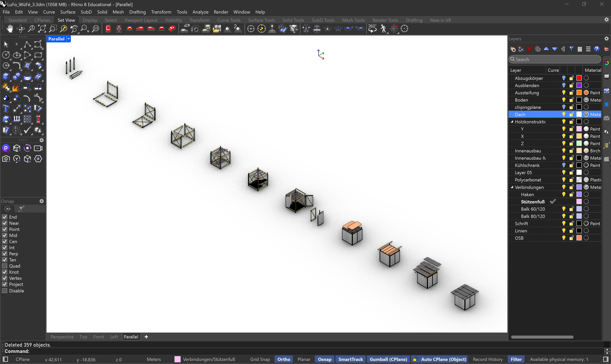Toggle SmartTrack in status bar
The height and width of the screenshot is (364, 611).
(350, 359)
